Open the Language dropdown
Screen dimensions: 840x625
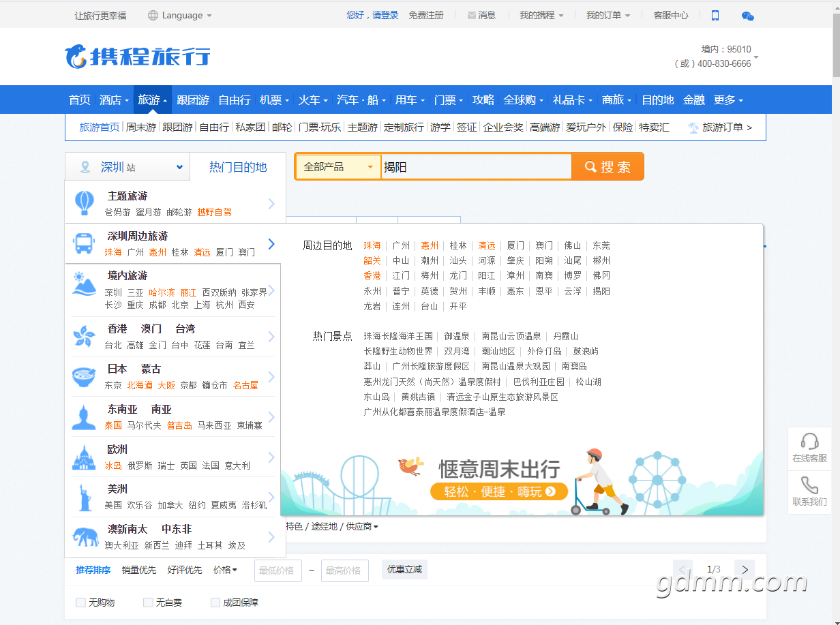(180, 15)
